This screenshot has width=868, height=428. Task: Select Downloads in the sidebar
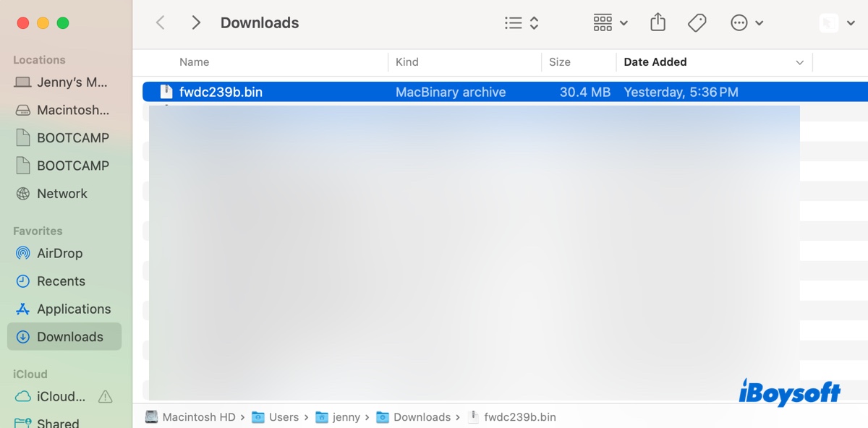tap(64, 337)
